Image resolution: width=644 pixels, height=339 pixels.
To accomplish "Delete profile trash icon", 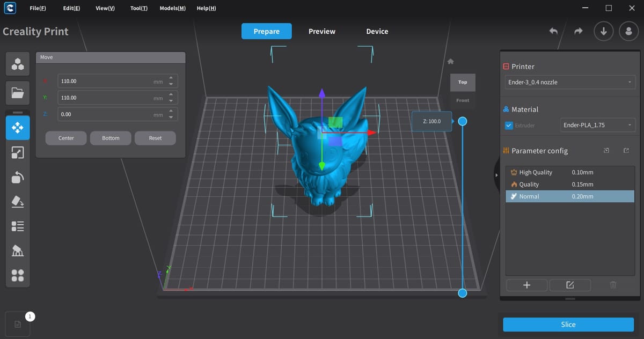I will 613,285.
